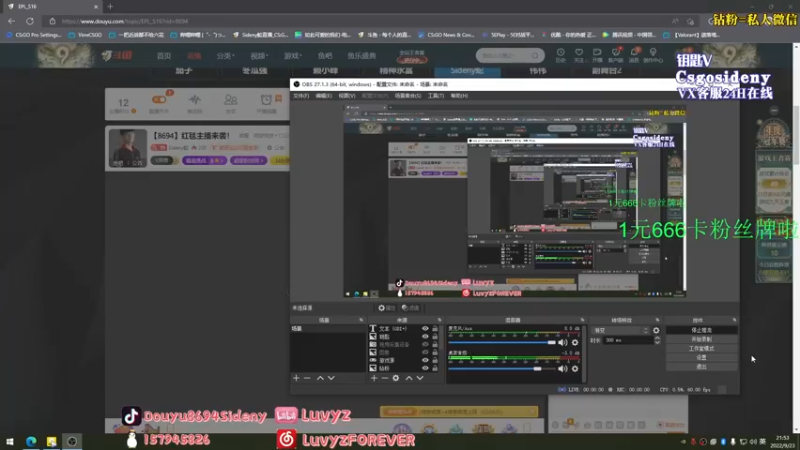The image size is (800, 450).
Task: Move scene down with arrow icon
Action: [331, 378]
